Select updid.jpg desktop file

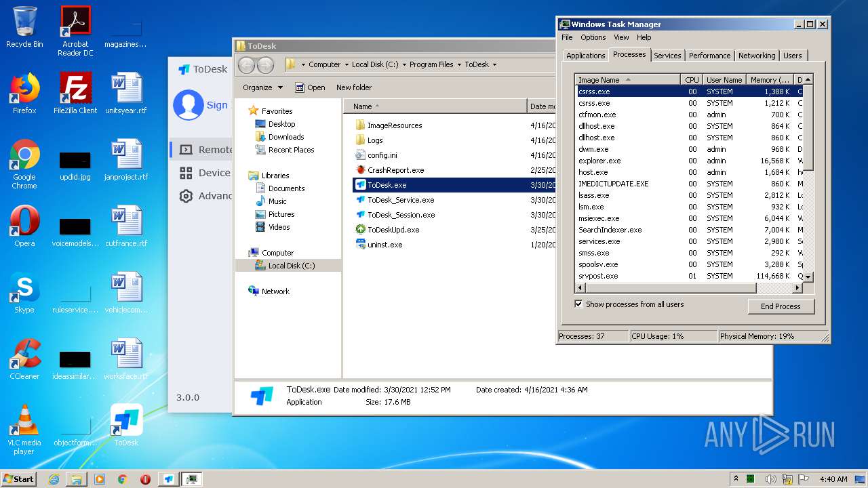75,166
